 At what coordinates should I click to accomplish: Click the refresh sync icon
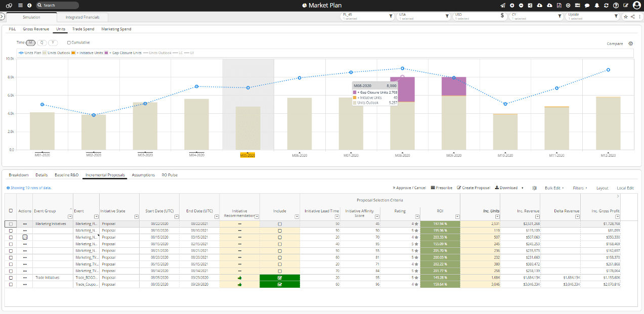606,5
